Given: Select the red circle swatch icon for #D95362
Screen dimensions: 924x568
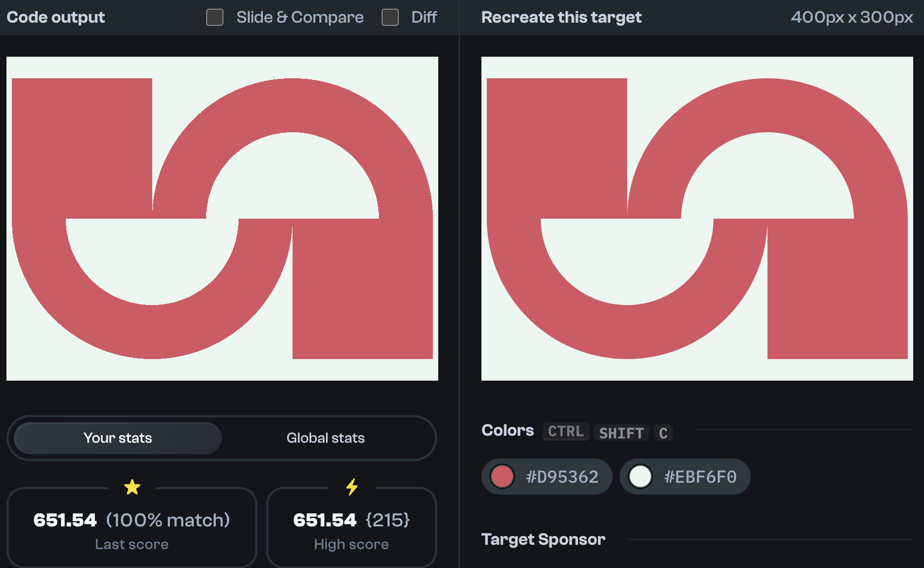Looking at the screenshot, I should [x=503, y=476].
